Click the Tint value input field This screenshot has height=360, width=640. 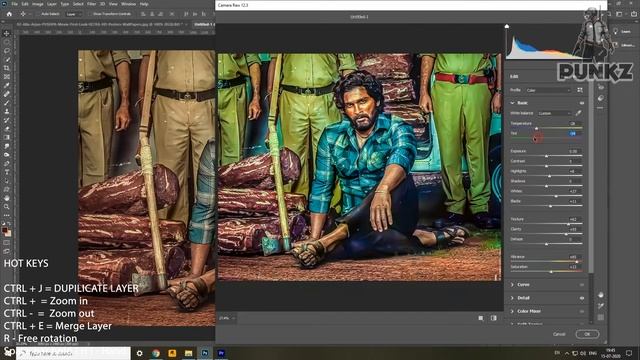point(573,133)
